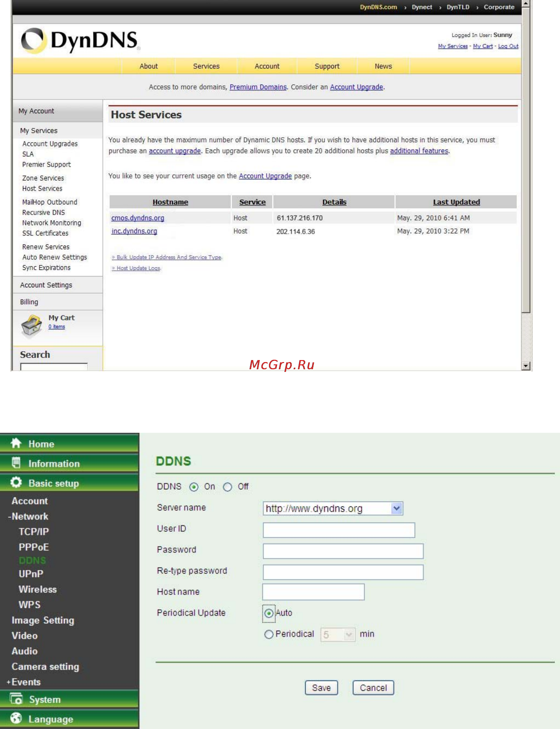This screenshot has width=560, height=729.
Task: Click the page vertical scrollbar thumb
Action: coord(526,160)
